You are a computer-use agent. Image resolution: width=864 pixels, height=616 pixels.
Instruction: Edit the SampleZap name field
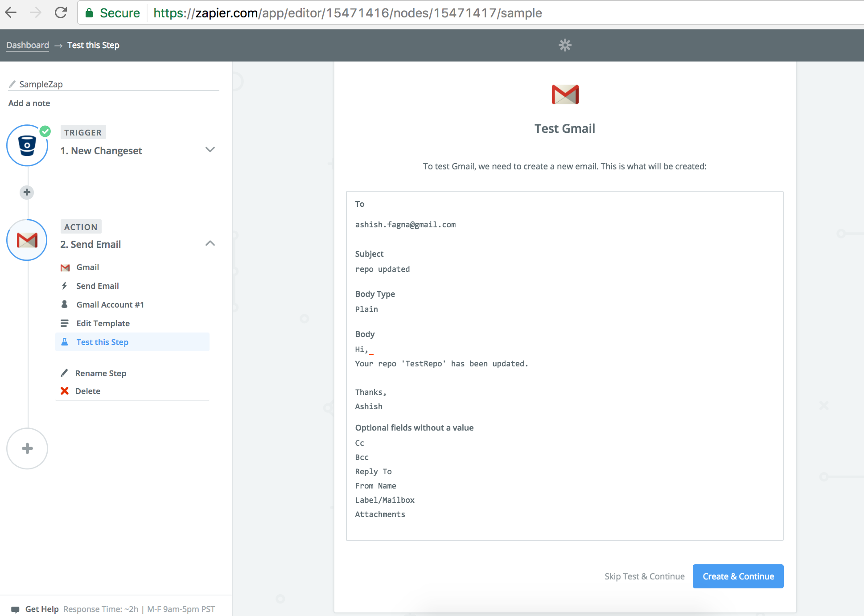click(114, 84)
